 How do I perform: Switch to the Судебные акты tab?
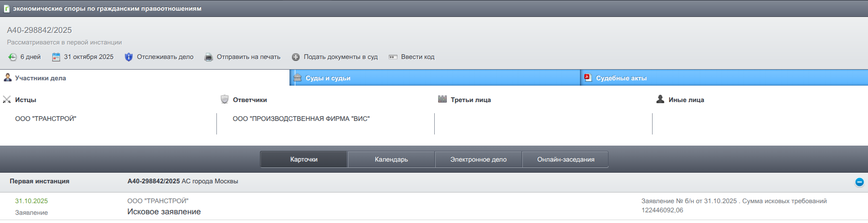(x=621, y=78)
